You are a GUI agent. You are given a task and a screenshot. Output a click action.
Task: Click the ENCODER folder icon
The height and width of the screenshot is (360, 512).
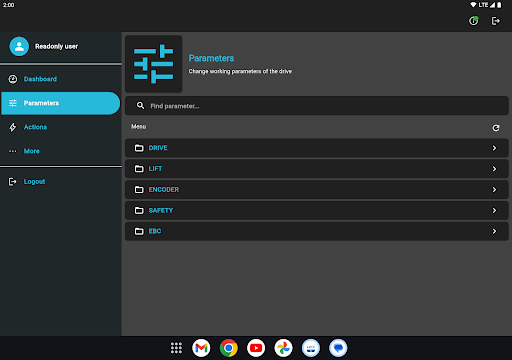click(139, 190)
